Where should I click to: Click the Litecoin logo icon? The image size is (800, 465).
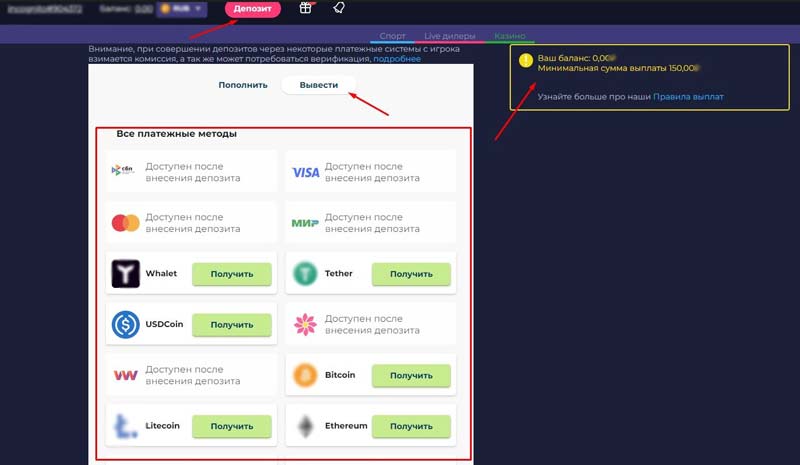[126, 425]
